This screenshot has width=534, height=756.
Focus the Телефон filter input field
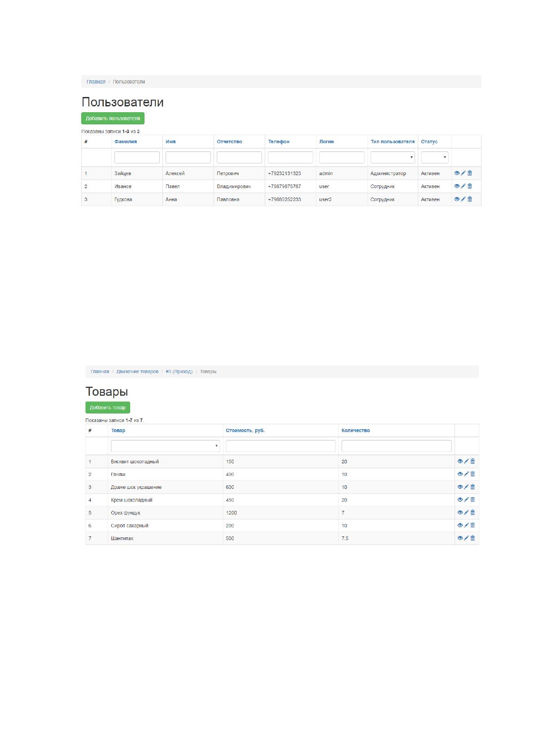(290, 157)
